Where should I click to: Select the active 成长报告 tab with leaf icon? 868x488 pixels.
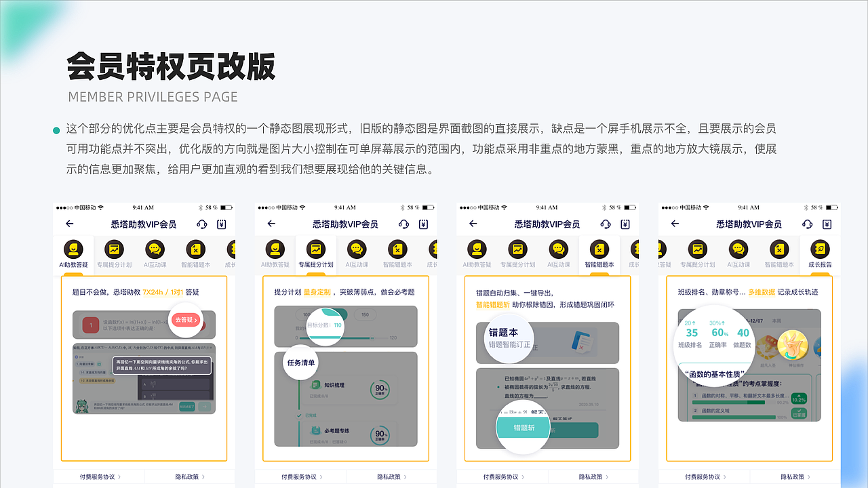tap(821, 255)
